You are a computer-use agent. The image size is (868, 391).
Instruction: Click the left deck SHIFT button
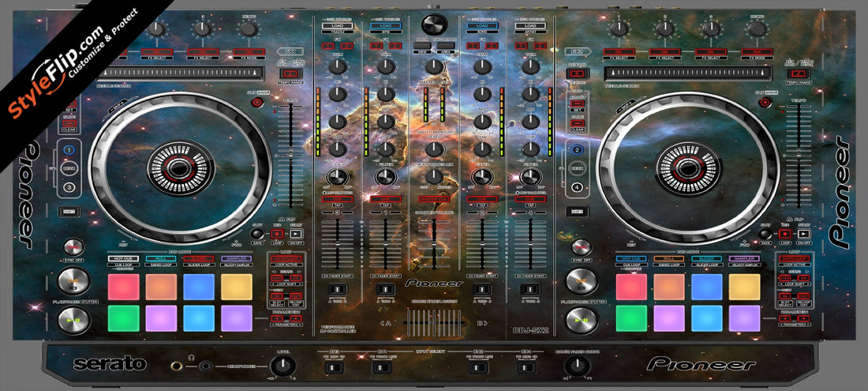coord(69,211)
